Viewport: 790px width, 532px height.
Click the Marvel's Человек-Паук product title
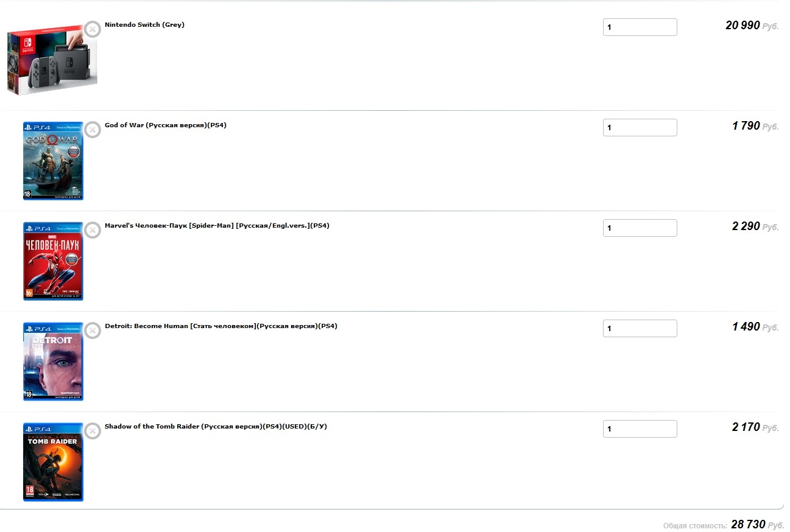pos(217,226)
